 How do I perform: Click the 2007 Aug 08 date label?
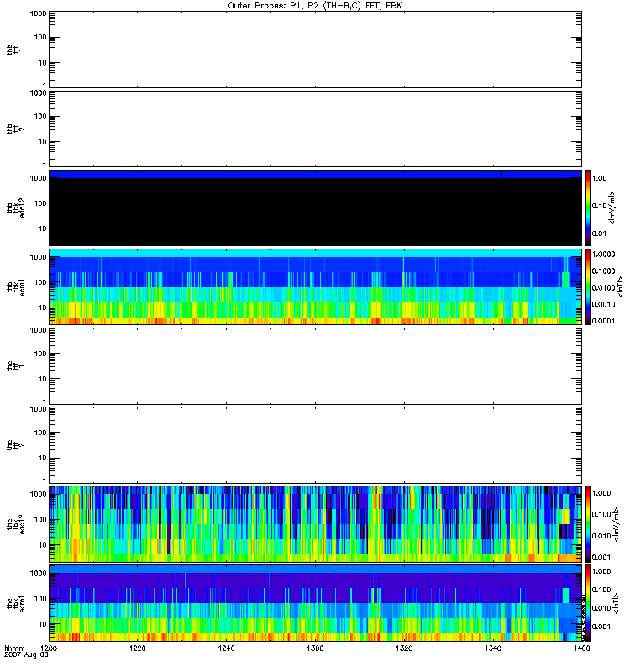coord(26,655)
